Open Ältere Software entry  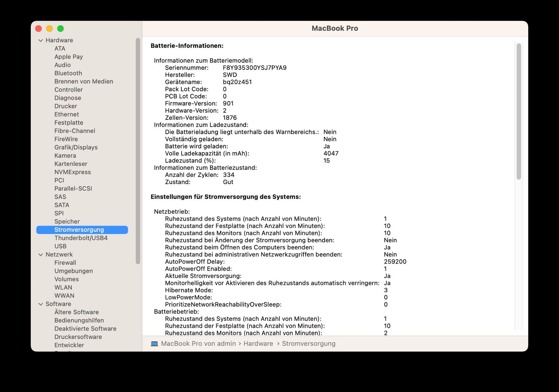click(x=77, y=312)
